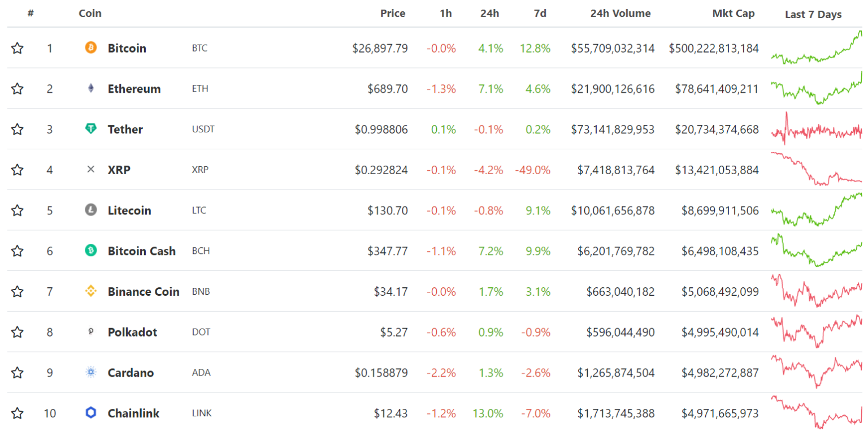Open the Bitcoin detail page link
The width and height of the screenshot is (868, 431).
(x=127, y=48)
